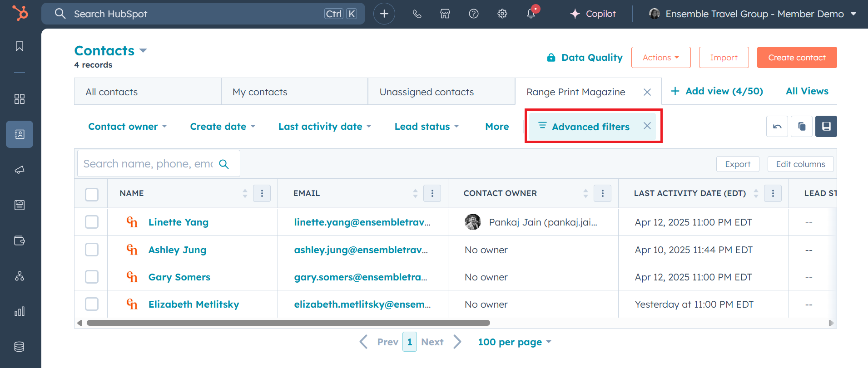
Task: Check the Linette Yang row checkbox
Action: point(92,222)
